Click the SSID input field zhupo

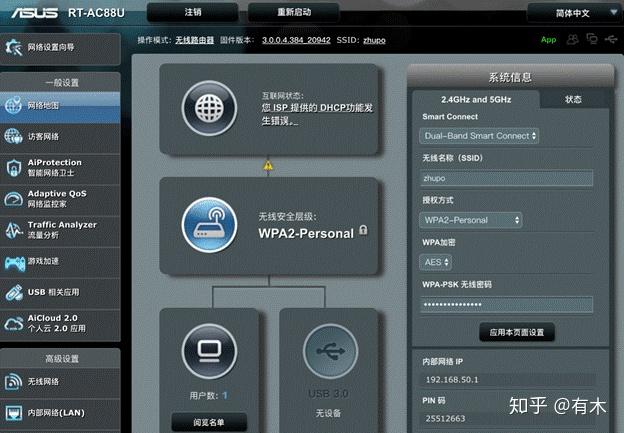tap(506, 178)
